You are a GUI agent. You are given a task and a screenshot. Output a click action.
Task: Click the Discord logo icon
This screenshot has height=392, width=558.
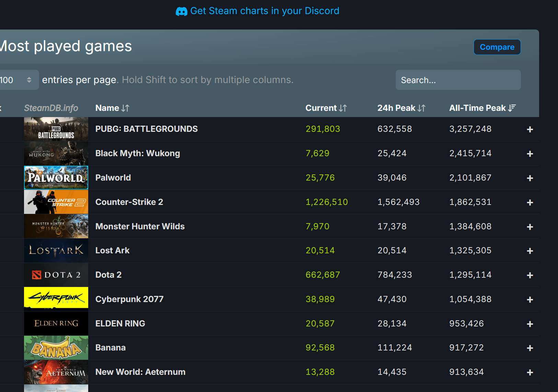[182, 11]
